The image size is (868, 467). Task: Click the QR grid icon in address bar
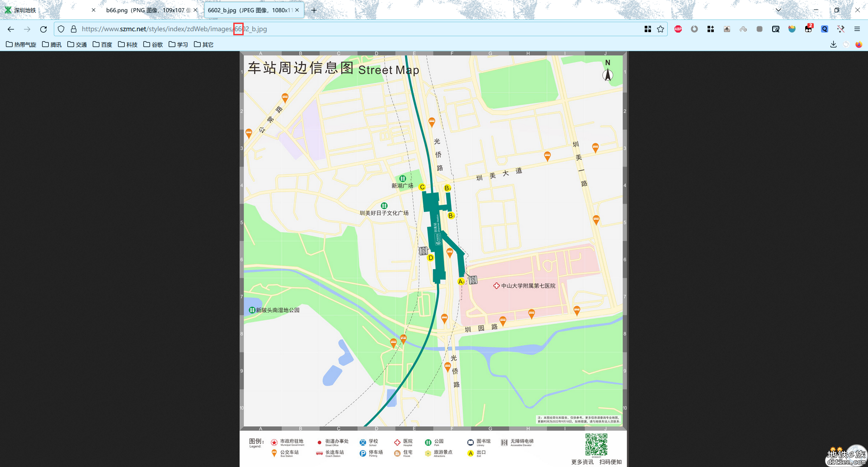648,29
